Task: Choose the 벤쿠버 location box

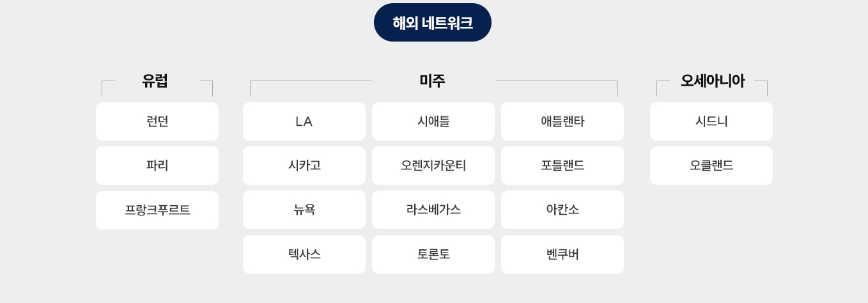Action: click(x=562, y=254)
